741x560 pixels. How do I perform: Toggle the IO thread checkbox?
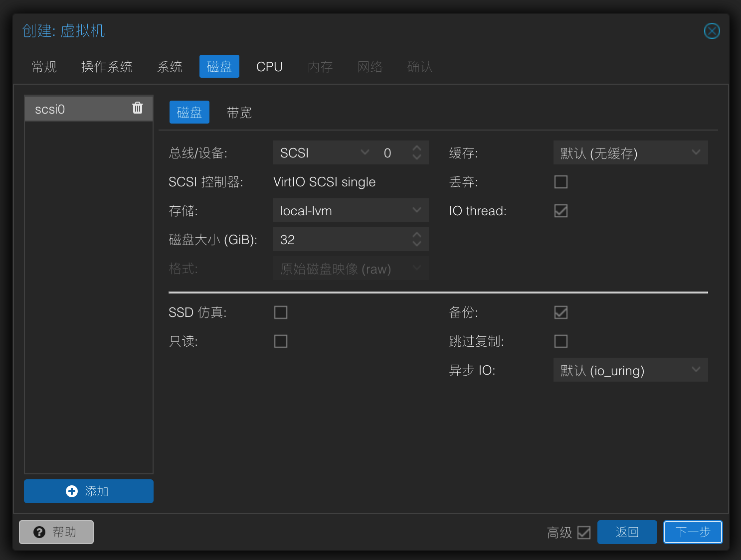(561, 211)
